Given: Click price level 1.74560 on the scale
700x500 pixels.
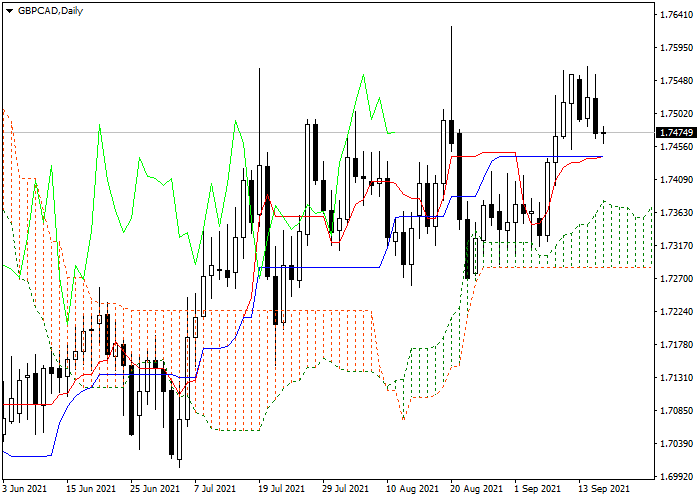Looking at the screenshot, I should coord(677,147).
